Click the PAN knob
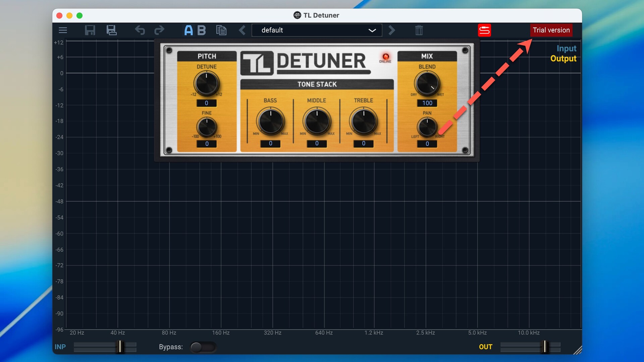The image size is (644, 362). coord(427,127)
